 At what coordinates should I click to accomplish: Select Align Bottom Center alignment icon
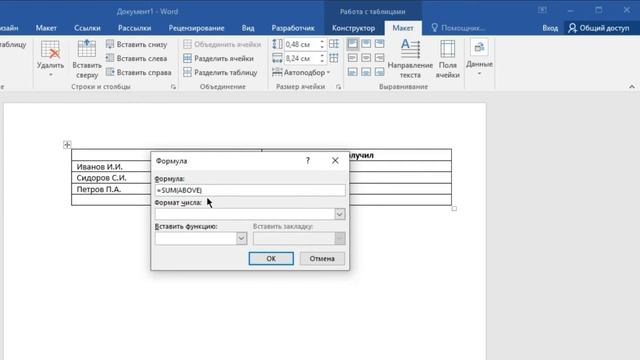click(x=366, y=72)
